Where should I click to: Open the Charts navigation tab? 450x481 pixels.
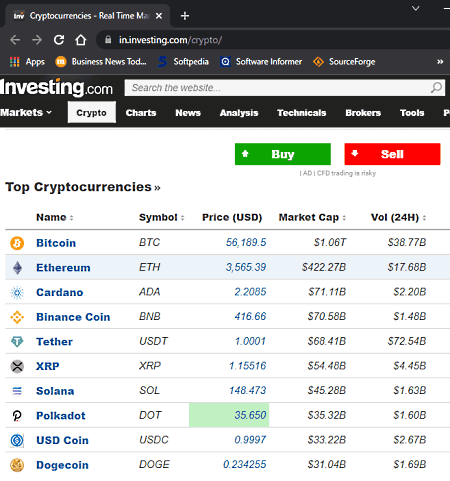141,113
